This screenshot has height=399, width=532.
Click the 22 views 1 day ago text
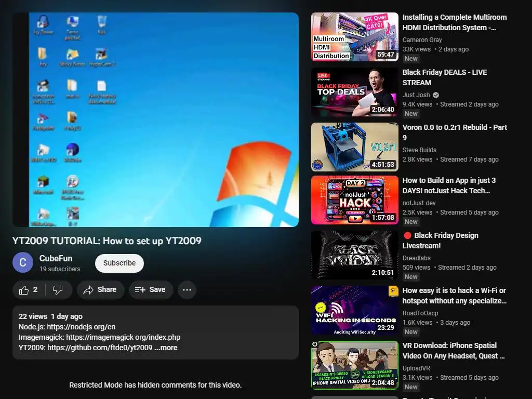(x=50, y=316)
